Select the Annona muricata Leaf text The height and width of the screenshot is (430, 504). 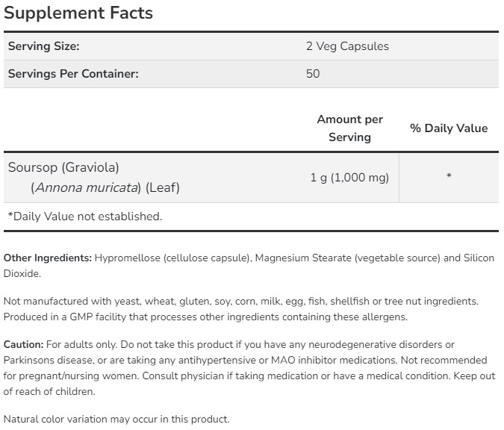[105, 187]
